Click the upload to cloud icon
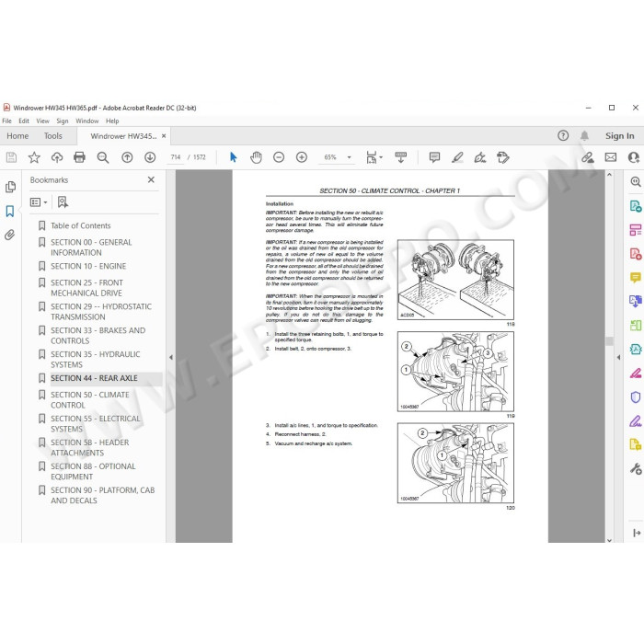This screenshot has width=644, height=644. (x=57, y=157)
